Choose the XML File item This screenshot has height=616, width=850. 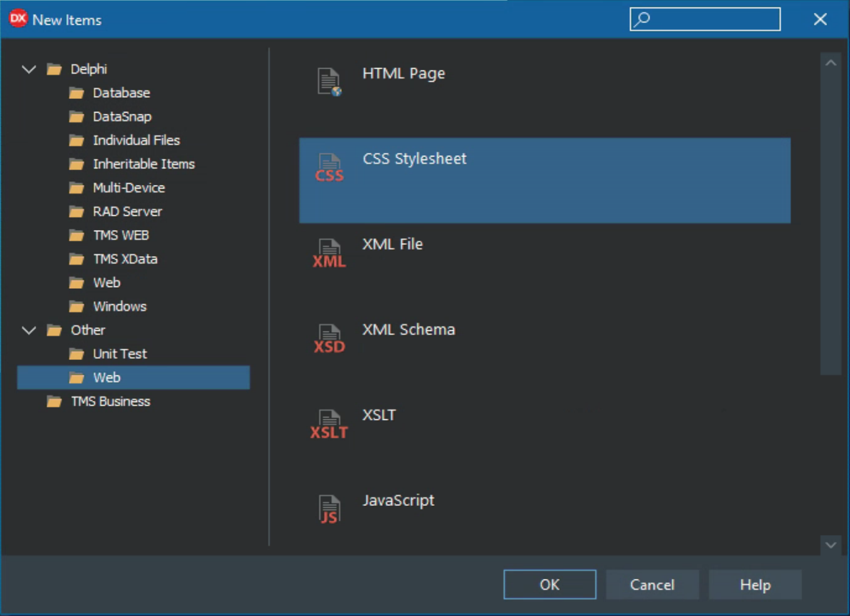[545, 266]
